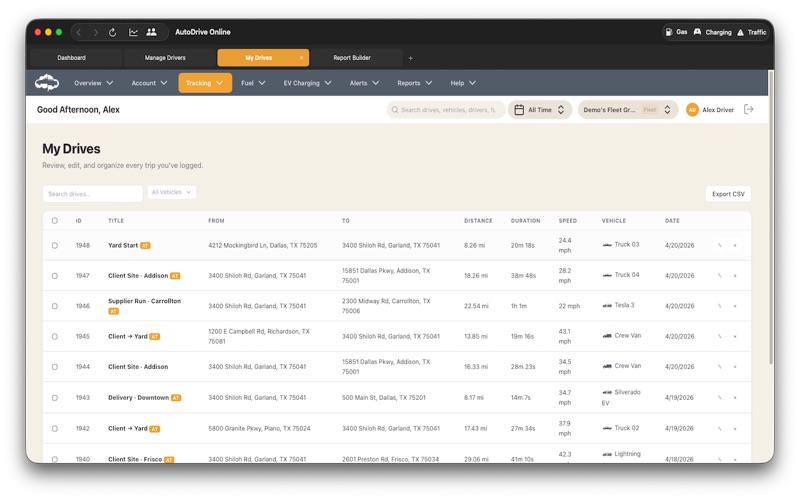Select the checkbox for drive 1942
Screen dimensions: 800x500
55,429
